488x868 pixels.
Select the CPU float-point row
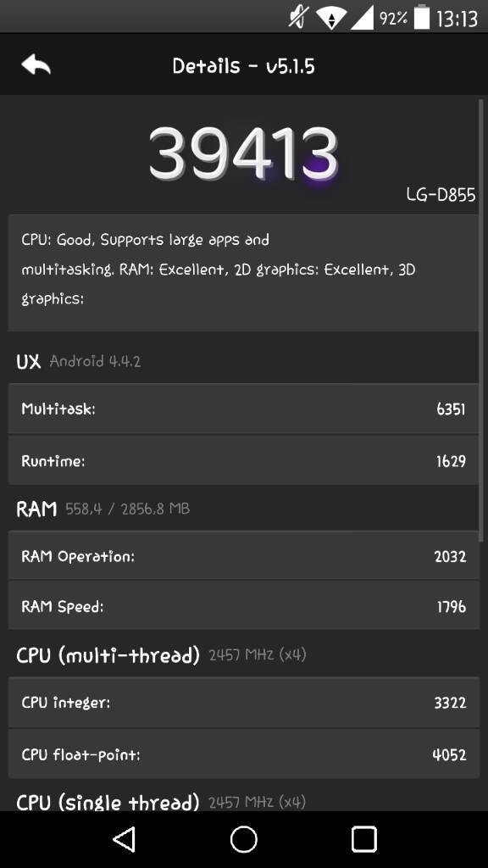[243, 754]
